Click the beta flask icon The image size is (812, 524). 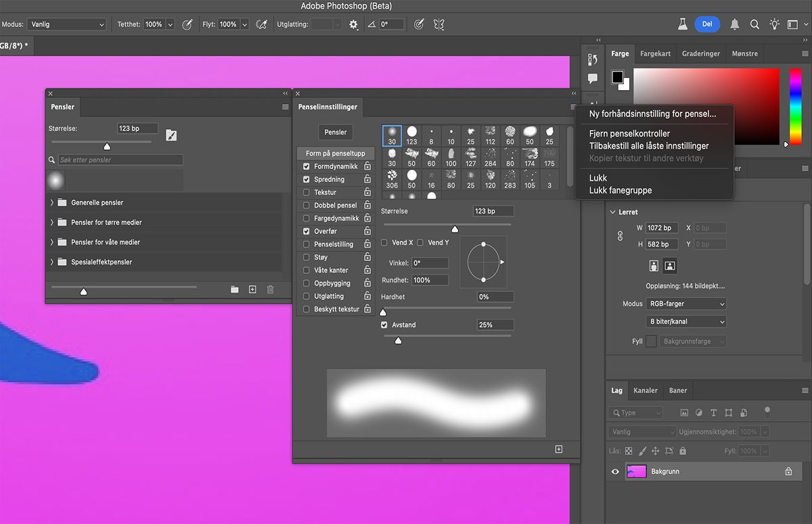click(683, 24)
